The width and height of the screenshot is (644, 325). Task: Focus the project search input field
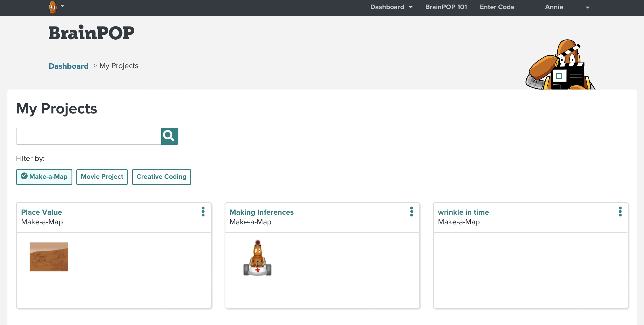pos(89,136)
